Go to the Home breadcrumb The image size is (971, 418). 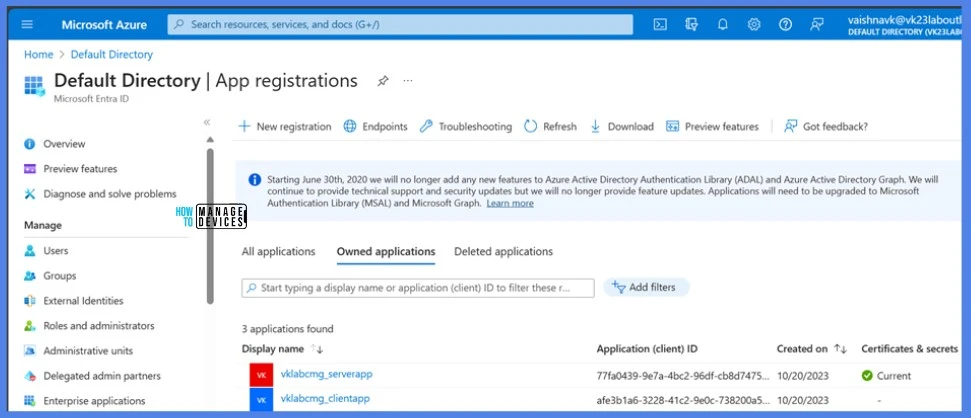(38, 54)
